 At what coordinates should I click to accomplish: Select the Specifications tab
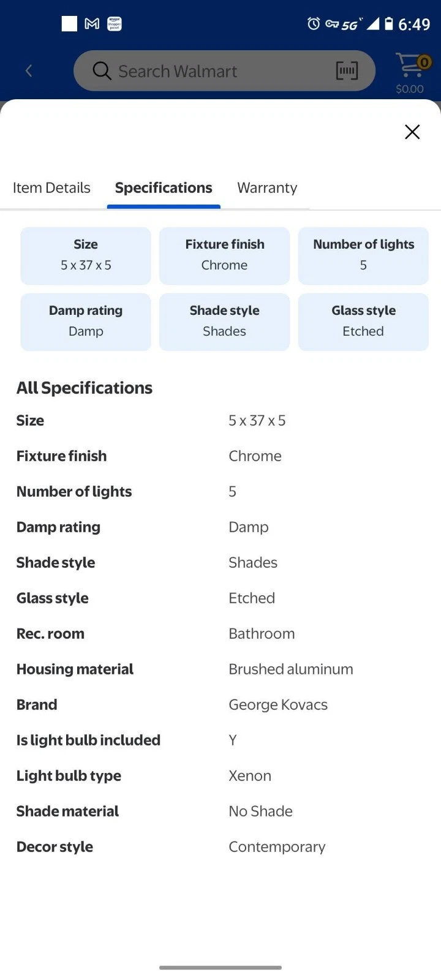pyautogui.click(x=164, y=188)
